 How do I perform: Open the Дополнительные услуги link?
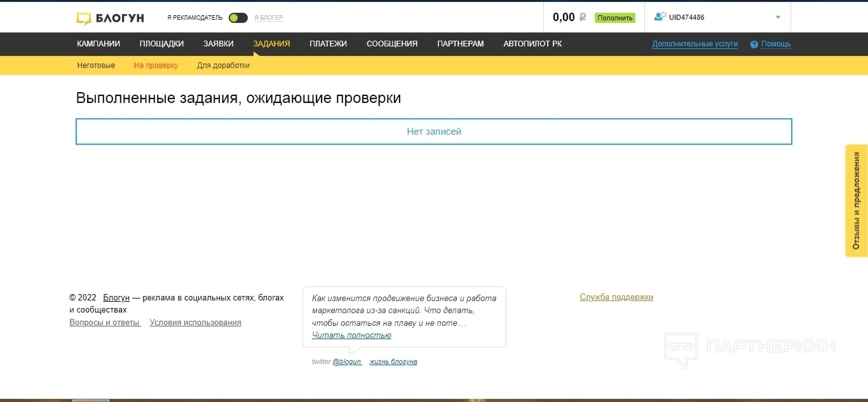pyautogui.click(x=695, y=44)
